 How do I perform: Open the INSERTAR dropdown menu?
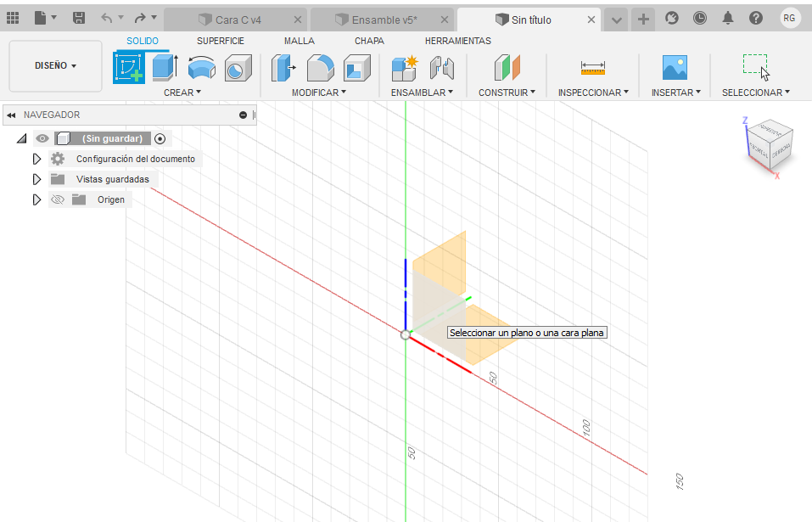(x=675, y=93)
